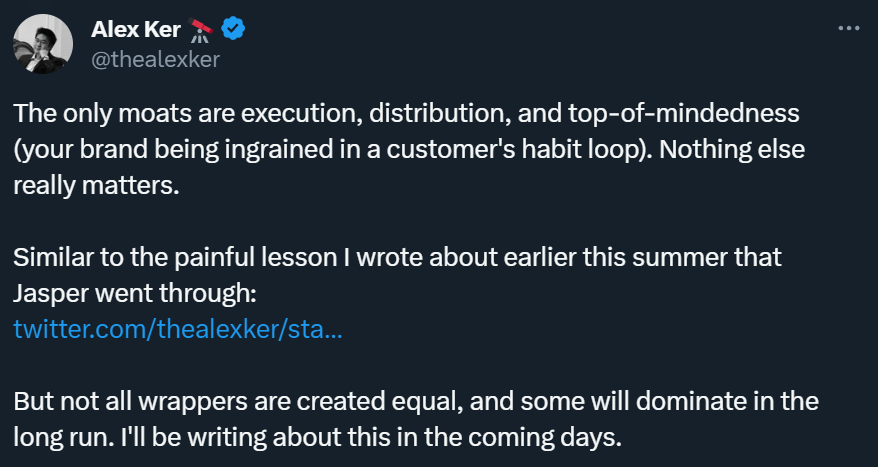Open the three-dot more options menu
The height and width of the screenshot is (467, 878).
[x=847, y=29]
